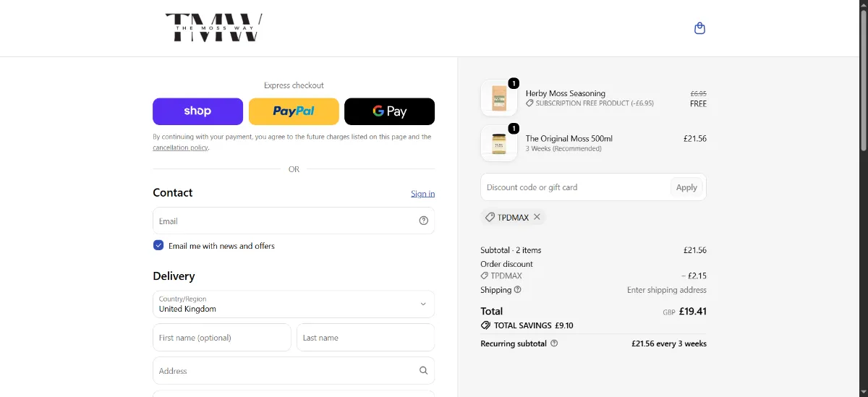The height and width of the screenshot is (397, 868).
Task: Click the Order discount label
Action: pos(506,264)
